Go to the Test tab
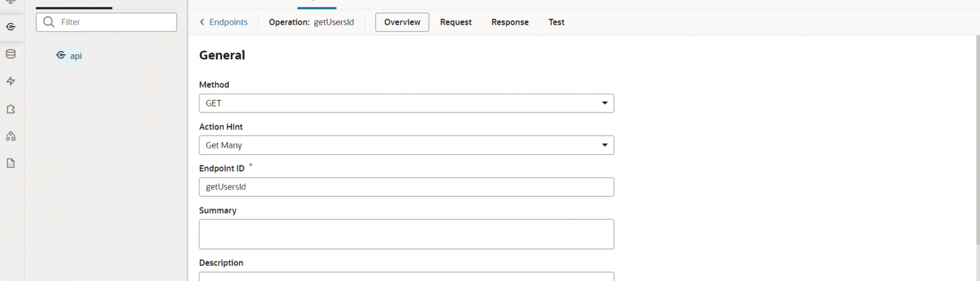 pyautogui.click(x=556, y=22)
